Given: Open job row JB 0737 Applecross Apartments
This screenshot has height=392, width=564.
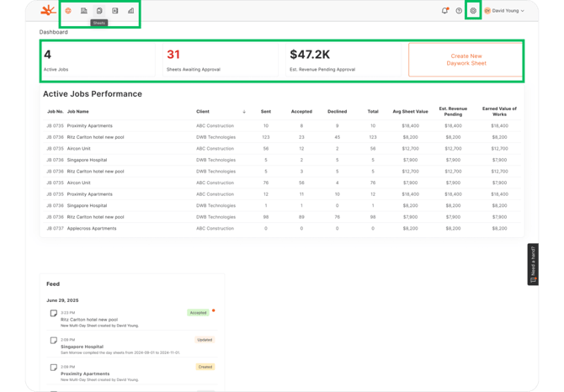Looking at the screenshot, I should tap(91, 228).
